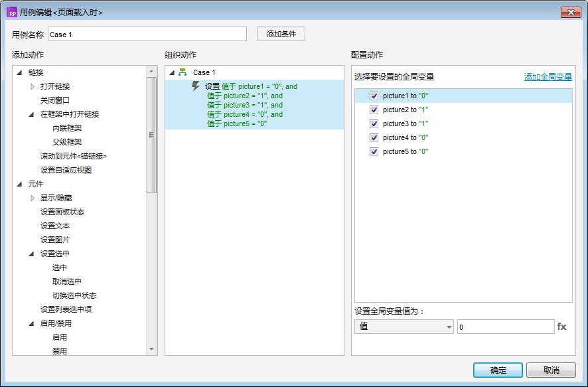Select the Case 1 label in 组织动作
Screen dimensions: 588x387
[x=204, y=72]
